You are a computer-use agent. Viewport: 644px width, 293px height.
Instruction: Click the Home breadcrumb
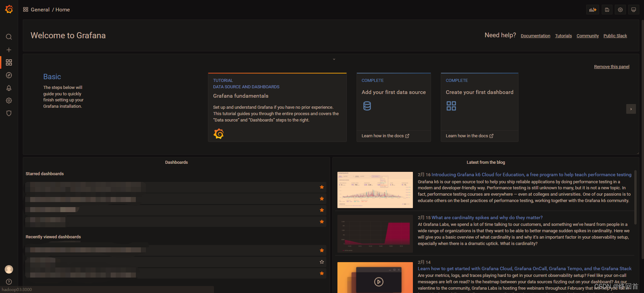point(63,10)
